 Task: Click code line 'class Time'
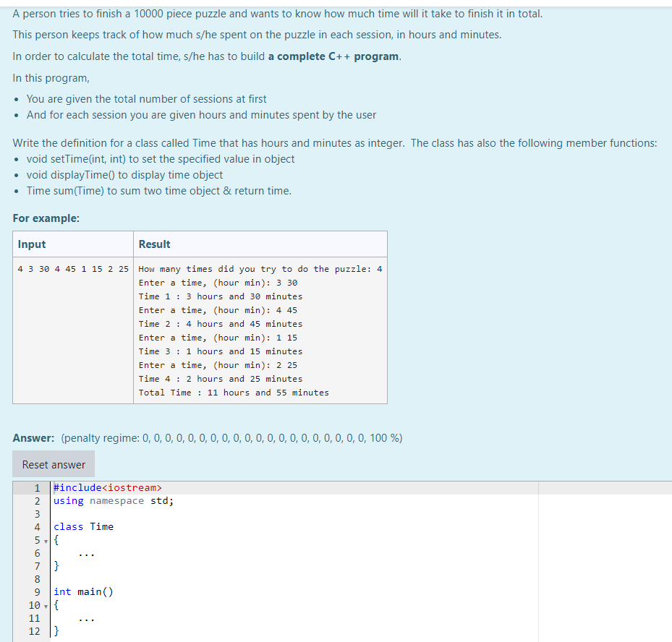click(x=84, y=526)
